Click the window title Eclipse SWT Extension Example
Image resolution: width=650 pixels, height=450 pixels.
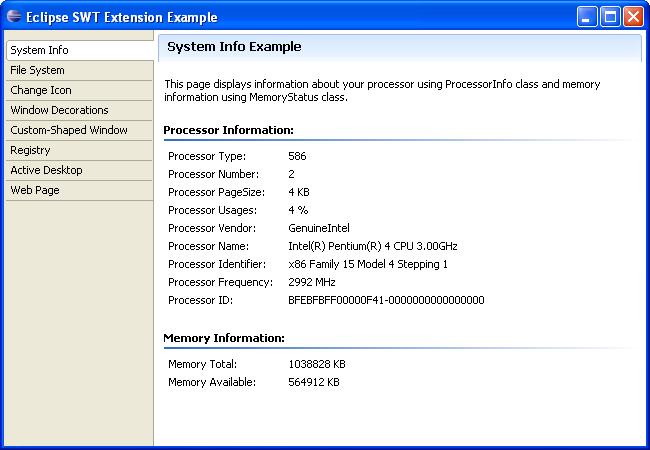coord(122,17)
